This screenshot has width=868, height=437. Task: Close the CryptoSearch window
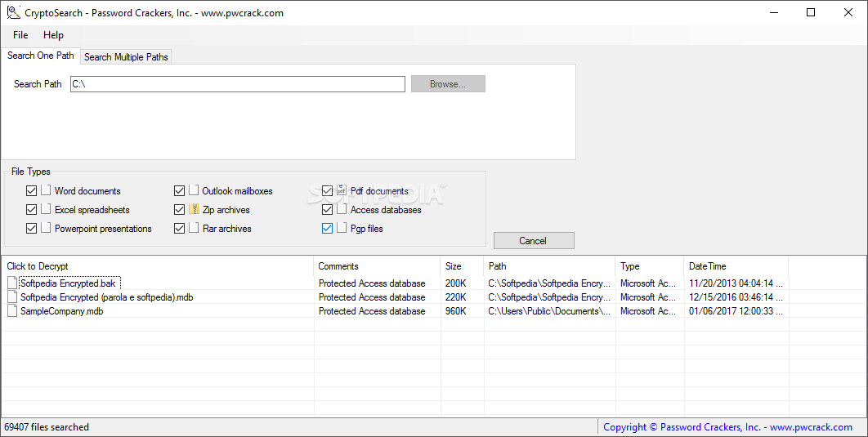point(848,12)
